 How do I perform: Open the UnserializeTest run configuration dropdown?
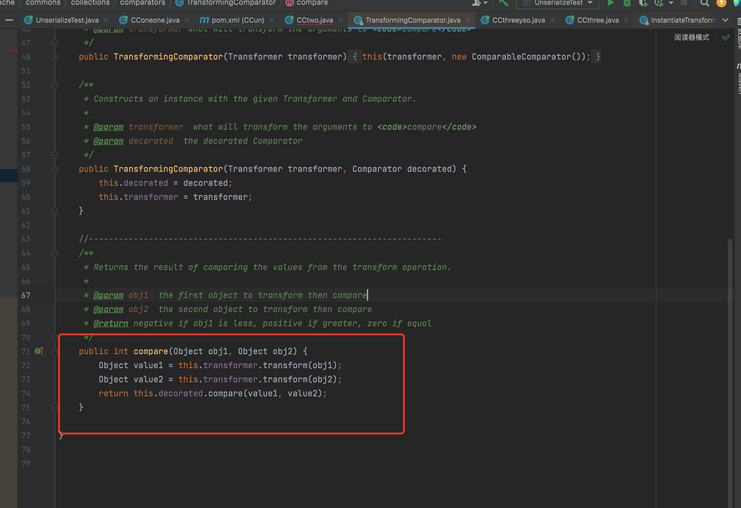[x=558, y=3]
